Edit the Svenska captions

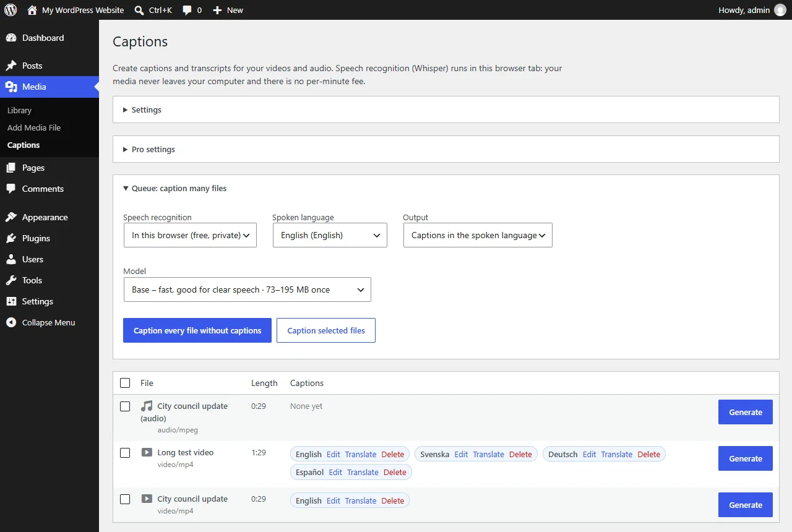coord(461,454)
